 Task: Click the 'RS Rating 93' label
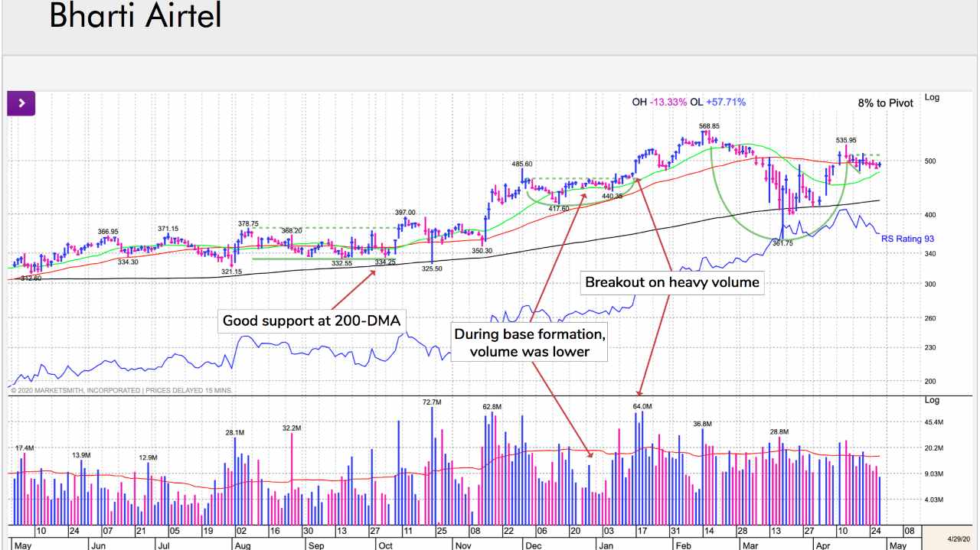[x=907, y=239]
